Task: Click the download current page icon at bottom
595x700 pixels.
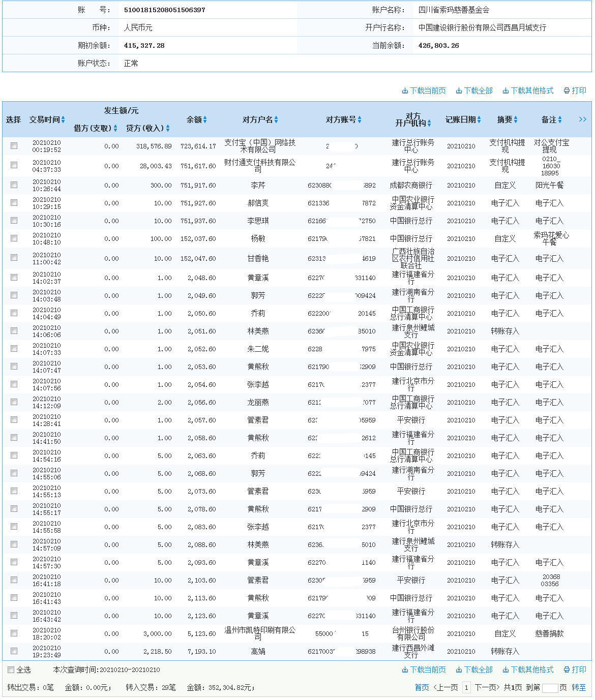Action: [405, 669]
